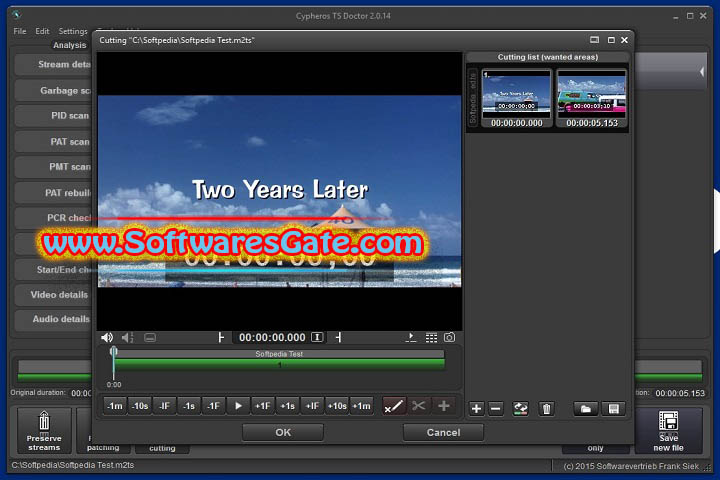Click the PMT scan button
The image size is (720, 480).
click(54, 167)
